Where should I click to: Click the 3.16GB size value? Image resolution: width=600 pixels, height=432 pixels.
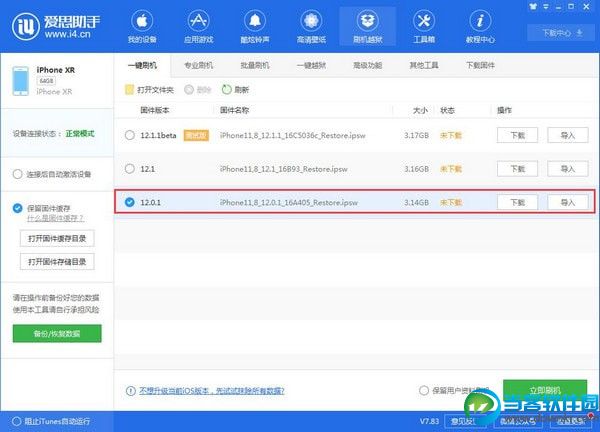click(416, 169)
